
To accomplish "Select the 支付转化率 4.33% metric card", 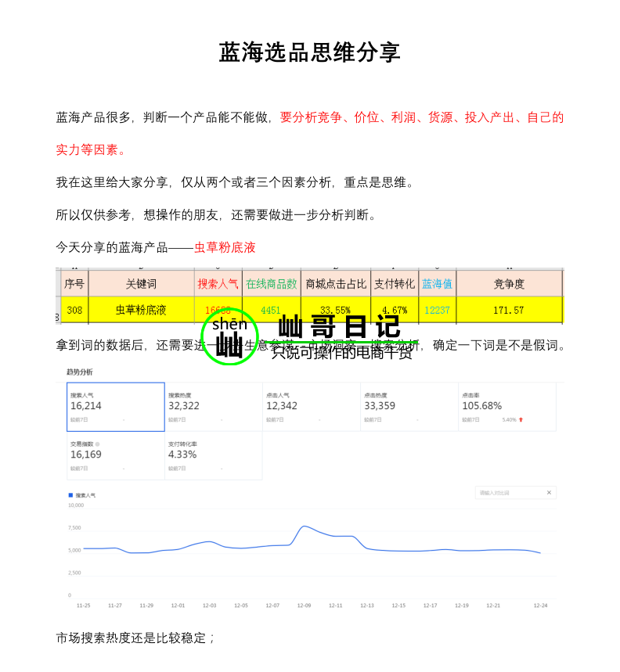I will pyautogui.click(x=214, y=455).
